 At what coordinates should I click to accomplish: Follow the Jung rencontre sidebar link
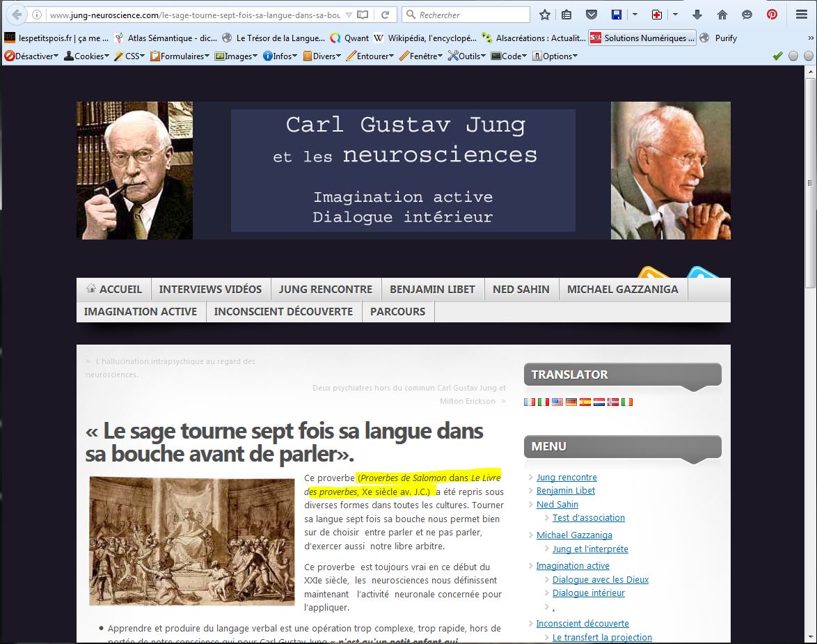pyautogui.click(x=566, y=477)
